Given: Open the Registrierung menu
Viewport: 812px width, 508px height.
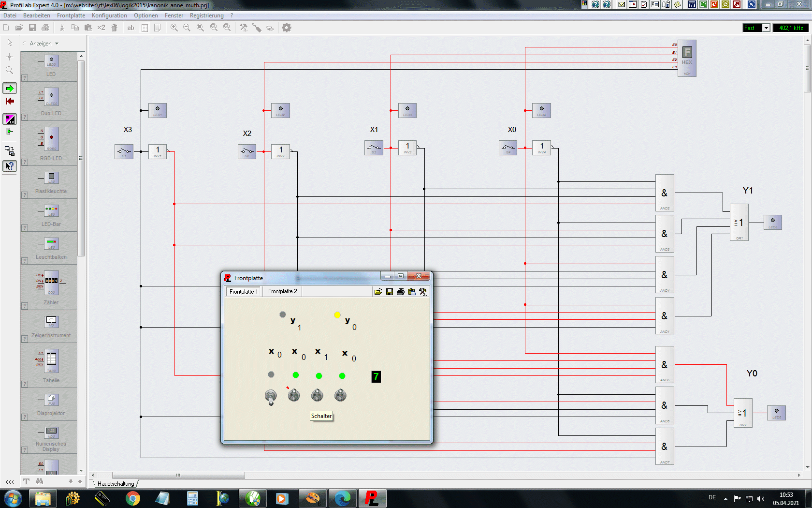Looking at the screenshot, I should [x=207, y=15].
